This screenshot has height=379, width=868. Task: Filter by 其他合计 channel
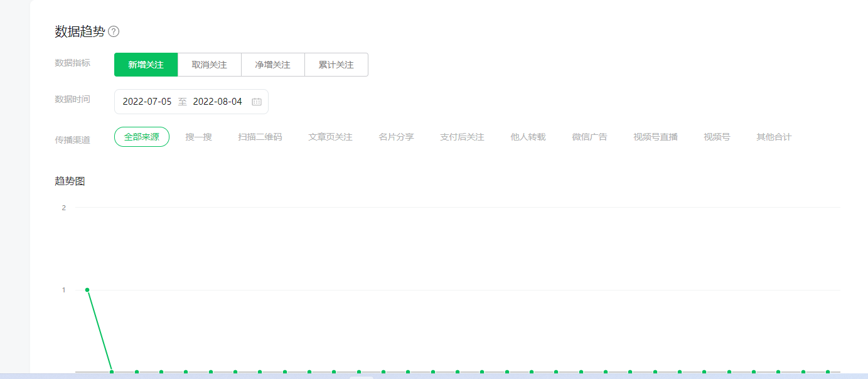774,137
